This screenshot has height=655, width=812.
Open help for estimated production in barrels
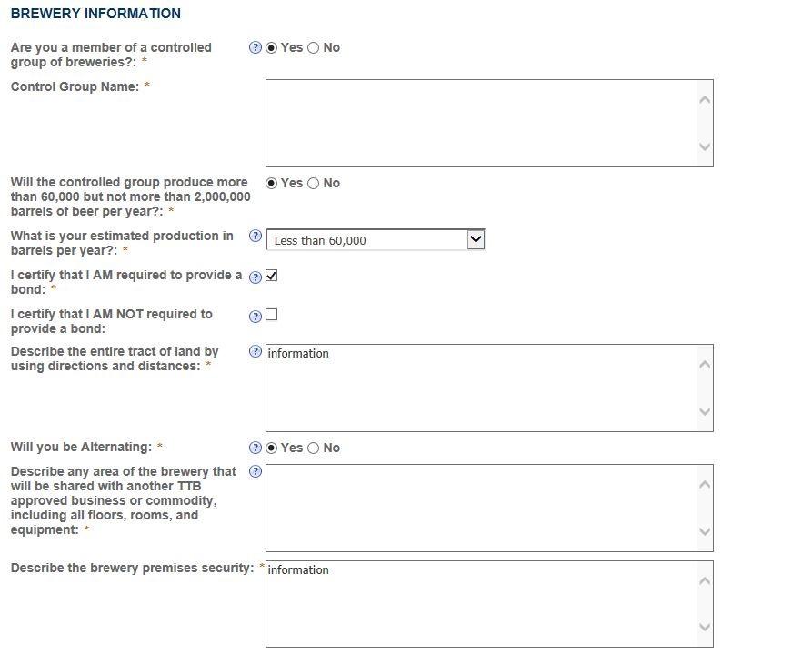tap(255, 237)
